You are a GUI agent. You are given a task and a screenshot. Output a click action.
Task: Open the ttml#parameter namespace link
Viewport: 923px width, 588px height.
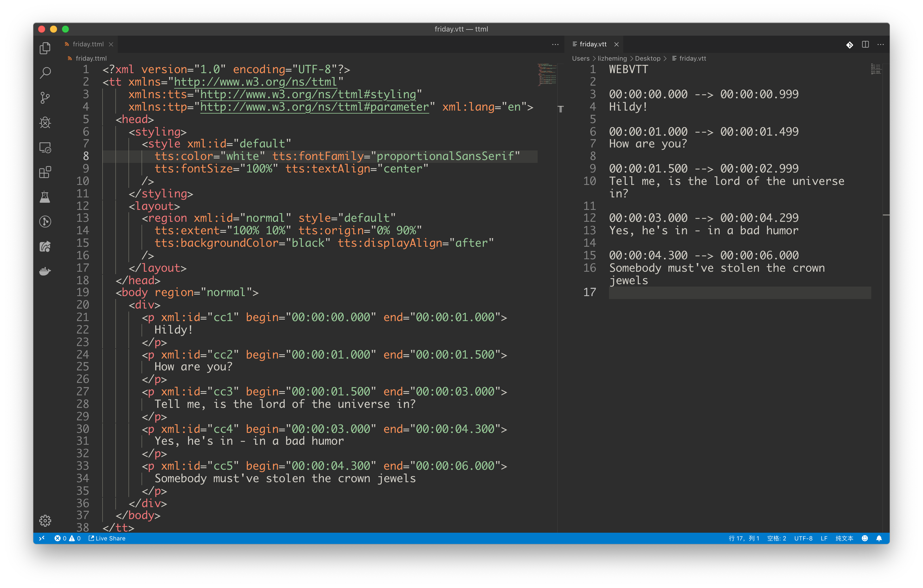tap(314, 107)
